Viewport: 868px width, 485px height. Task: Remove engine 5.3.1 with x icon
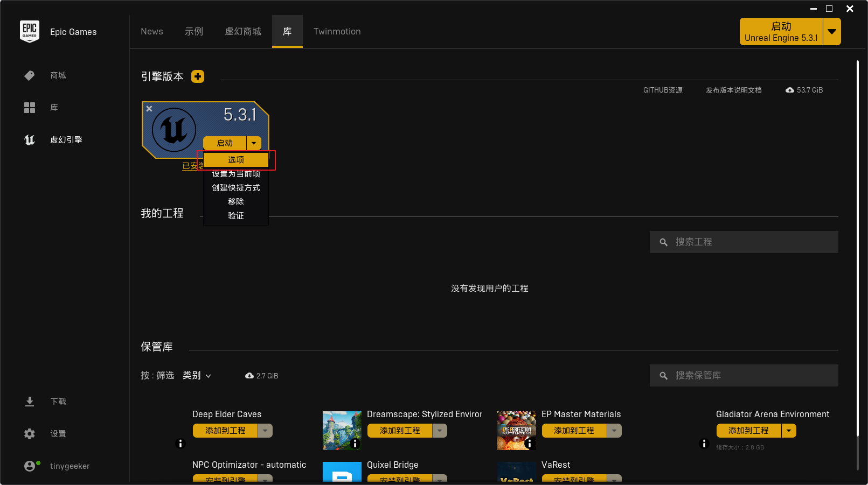click(x=149, y=109)
